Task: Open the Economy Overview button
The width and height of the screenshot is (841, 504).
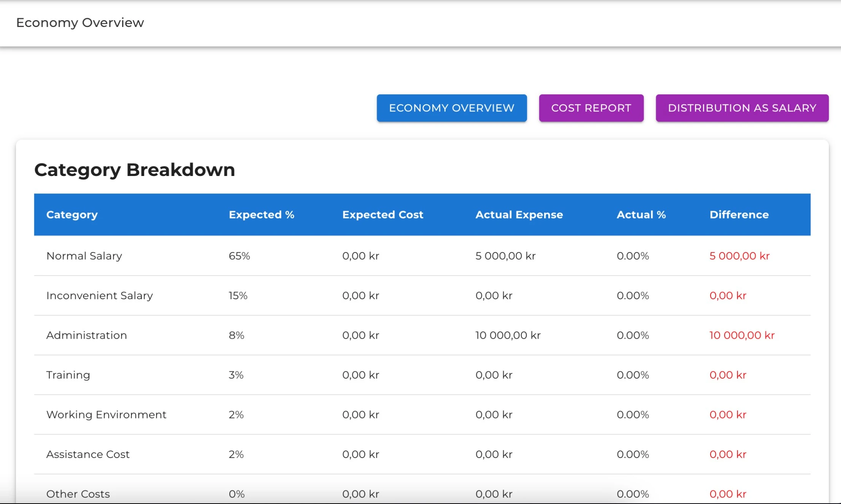Action: click(x=452, y=108)
